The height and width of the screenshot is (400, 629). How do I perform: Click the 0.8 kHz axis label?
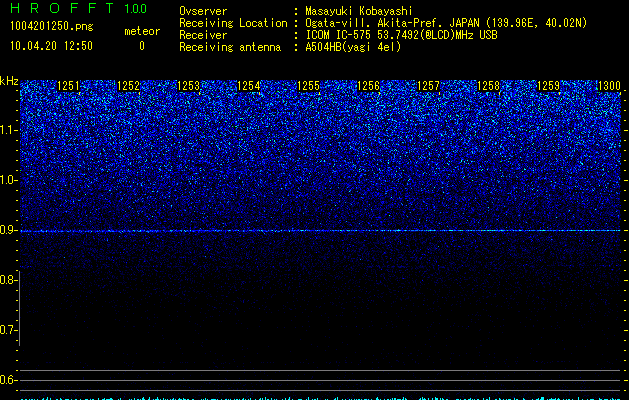9,280
